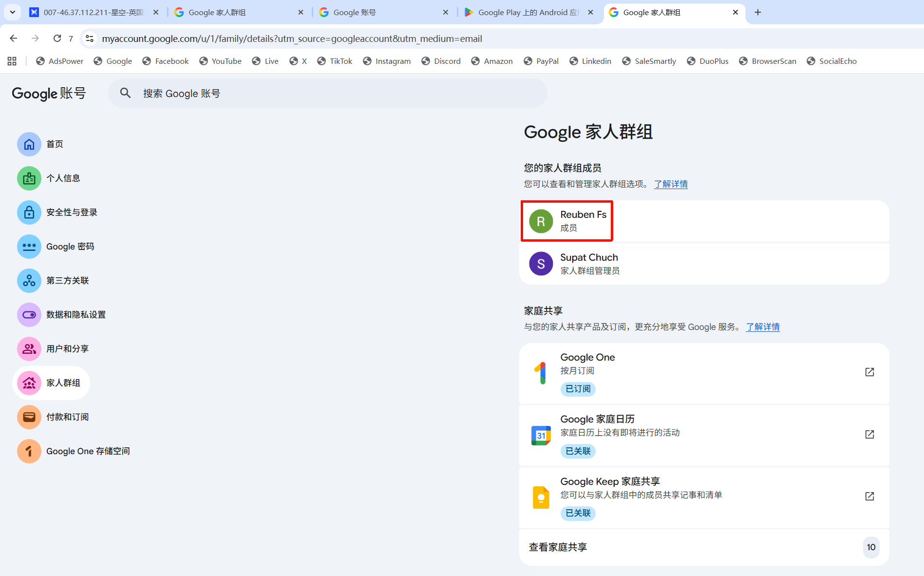Open external link for Google Keep 家庭共享
Viewport: 924px width, 576px height.
pos(869,496)
